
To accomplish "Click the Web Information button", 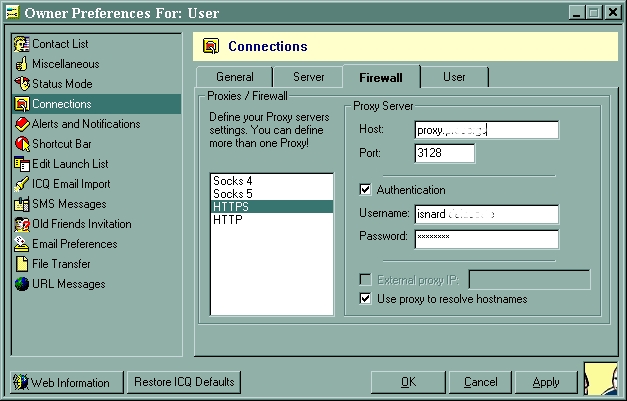I will [67, 382].
